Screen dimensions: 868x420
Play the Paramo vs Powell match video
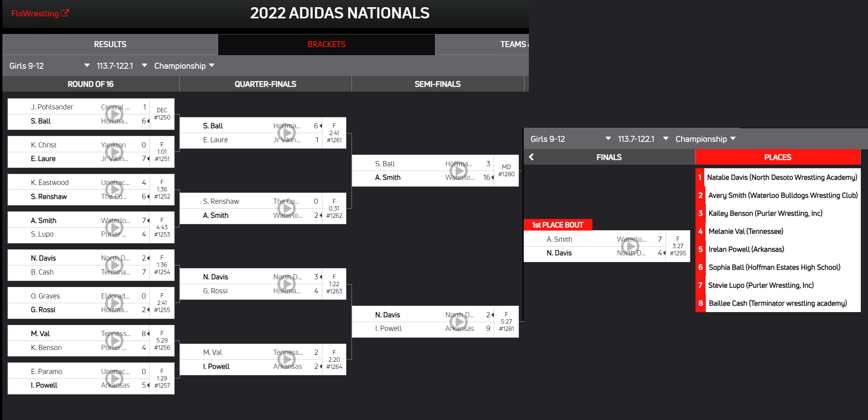coord(114,378)
